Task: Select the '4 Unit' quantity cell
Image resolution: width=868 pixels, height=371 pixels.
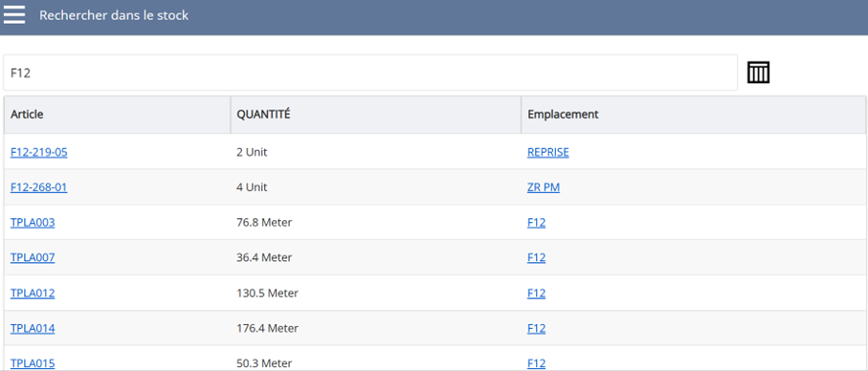Action: tap(376, 187)
